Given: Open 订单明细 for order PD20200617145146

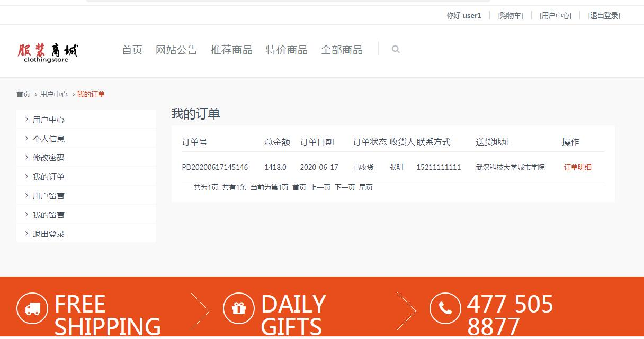Looking at the screenshot, I should coord(577,167).
